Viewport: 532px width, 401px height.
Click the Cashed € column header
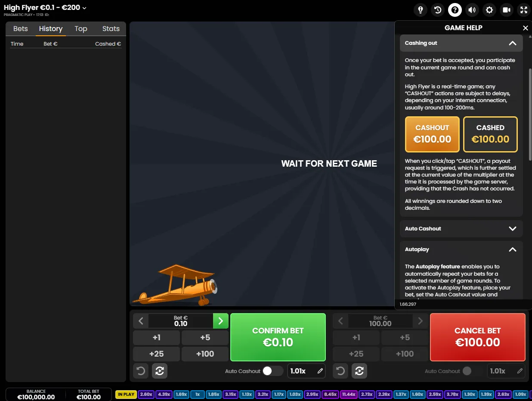tap(108, 44)
